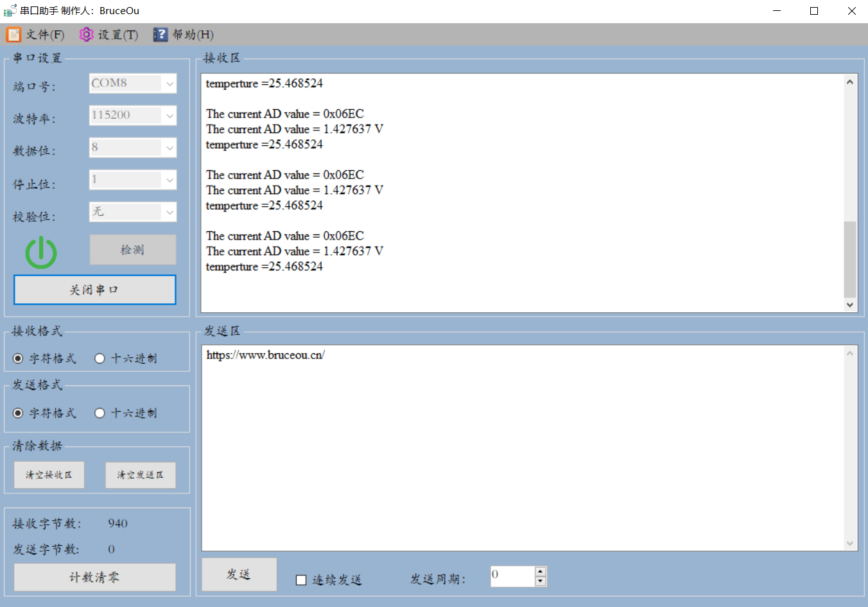
Task: Enable the 连续发送 continuous send checkbox
Action: 301,580
